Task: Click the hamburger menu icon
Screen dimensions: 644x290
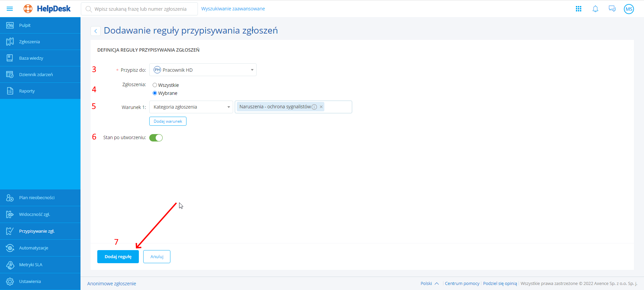Action: click(10, 9)
